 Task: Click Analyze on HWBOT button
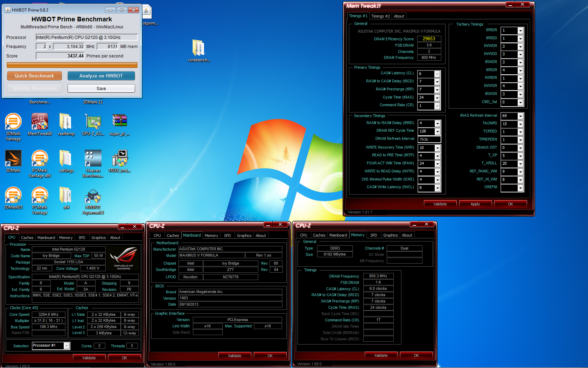coord(101,76)
